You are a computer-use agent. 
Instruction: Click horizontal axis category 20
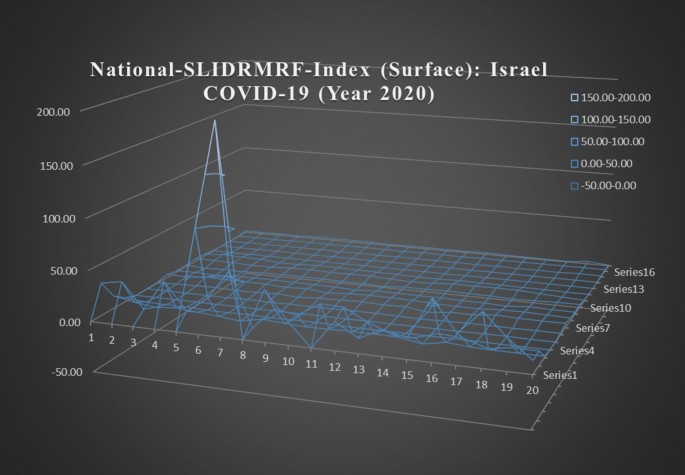coord(532,390)
